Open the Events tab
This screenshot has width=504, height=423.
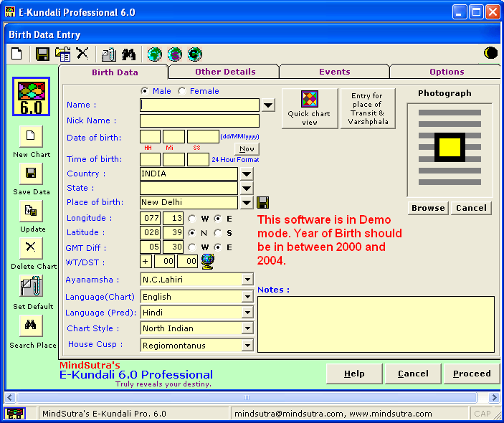pos(334,72)
